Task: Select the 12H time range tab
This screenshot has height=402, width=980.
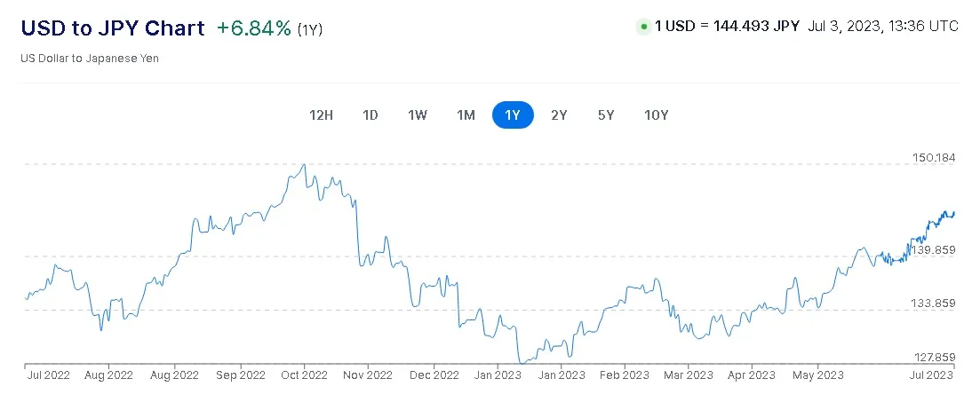Action: [x=321, y=114]
